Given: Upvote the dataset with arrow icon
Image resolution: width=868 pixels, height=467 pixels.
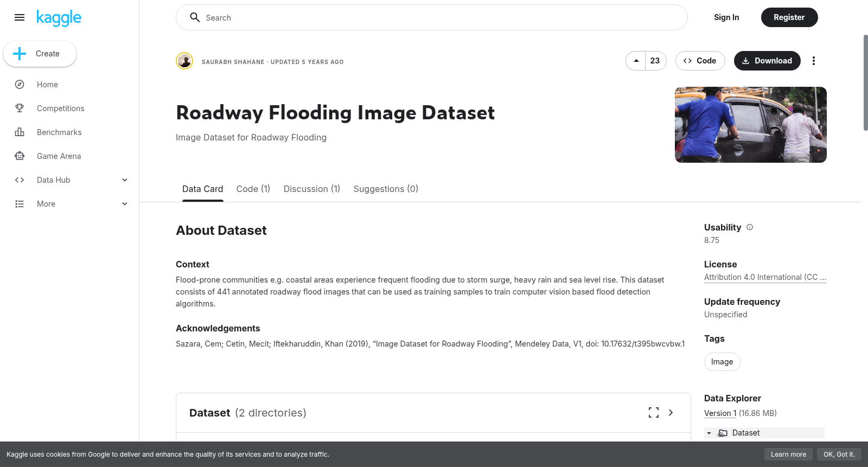Looking at the screenshot, I should 636,61.
